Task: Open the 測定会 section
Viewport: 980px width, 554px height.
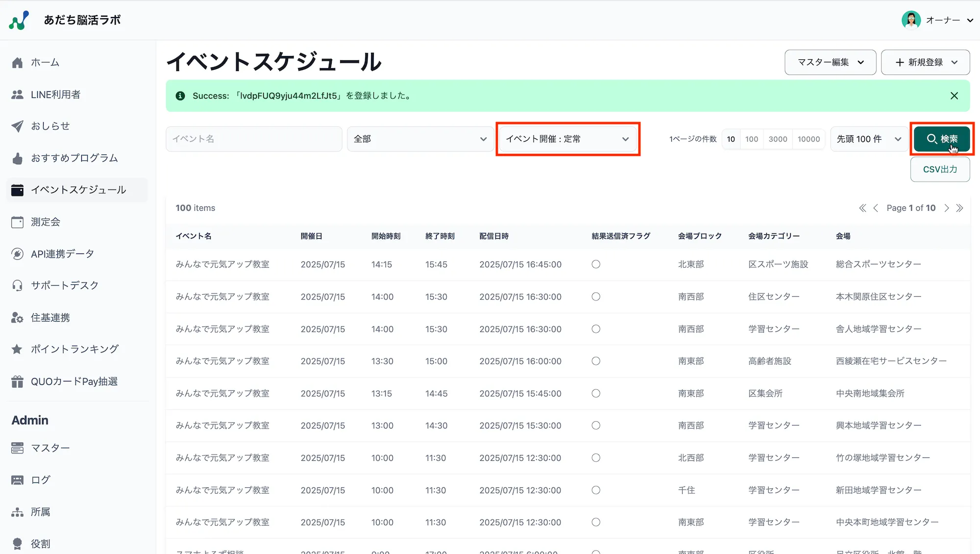Action: point(46,222)
